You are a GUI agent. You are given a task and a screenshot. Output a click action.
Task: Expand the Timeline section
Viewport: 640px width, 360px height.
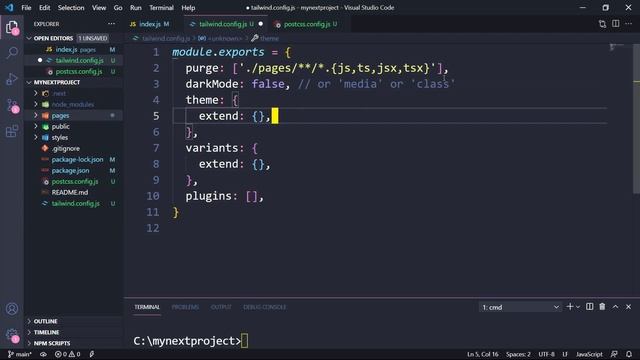tap(29, 332)
